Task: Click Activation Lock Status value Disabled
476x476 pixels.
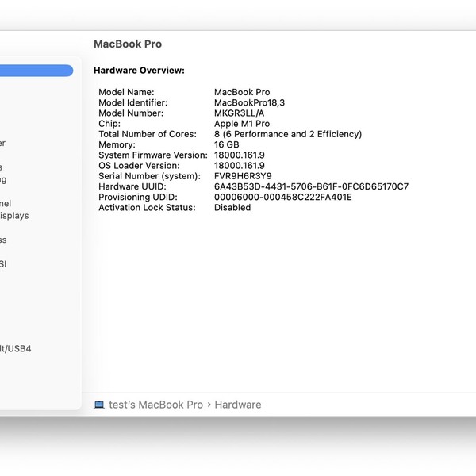Action: 232,208
